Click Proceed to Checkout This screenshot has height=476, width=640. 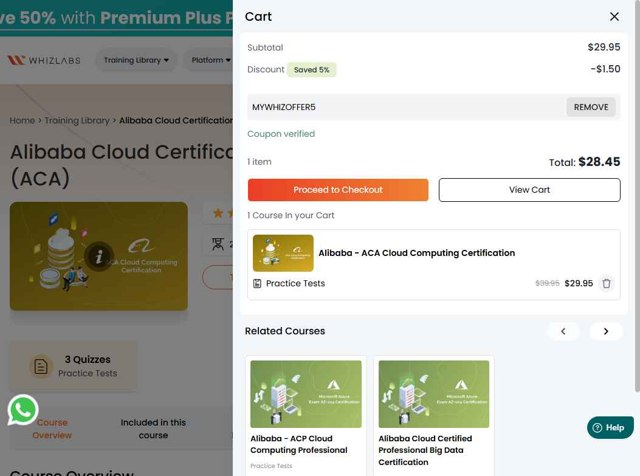pyautogui.click(x=338, y=190)
